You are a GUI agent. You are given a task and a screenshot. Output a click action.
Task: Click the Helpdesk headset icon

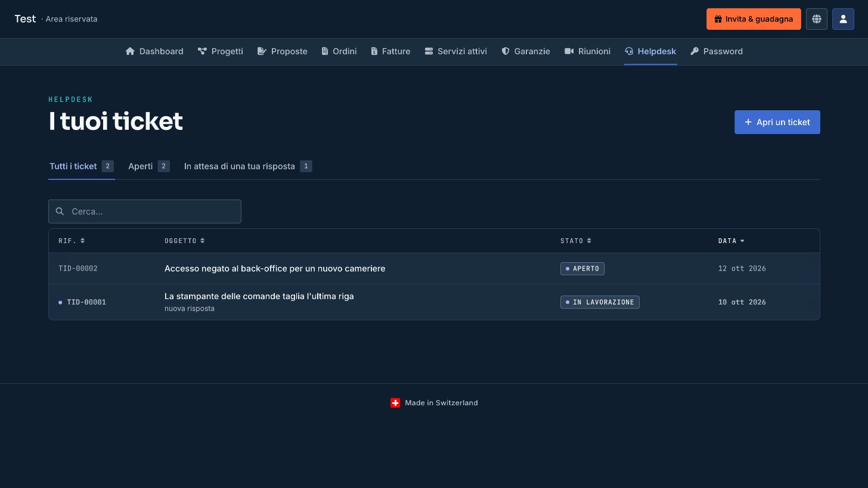click(629, 51)
